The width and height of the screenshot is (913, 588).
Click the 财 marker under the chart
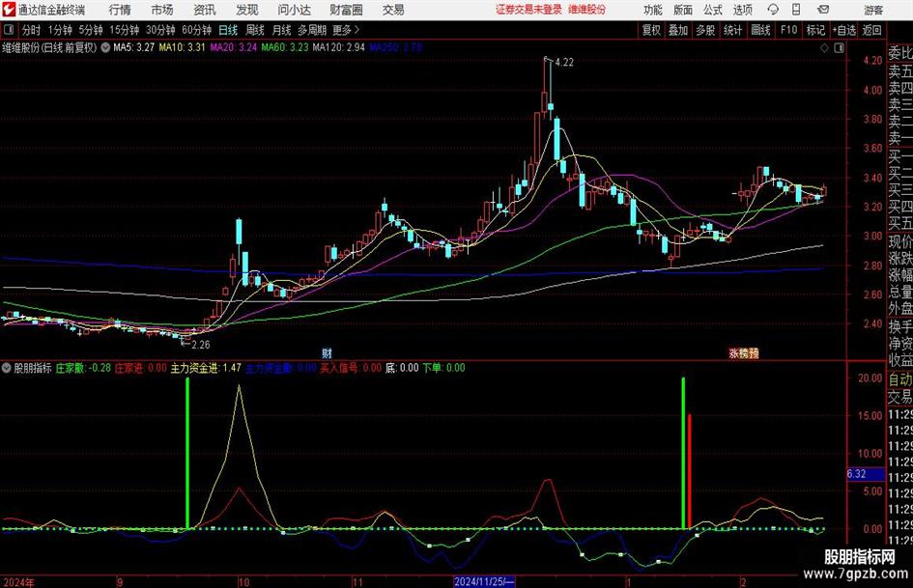click(x=327, y=353)
